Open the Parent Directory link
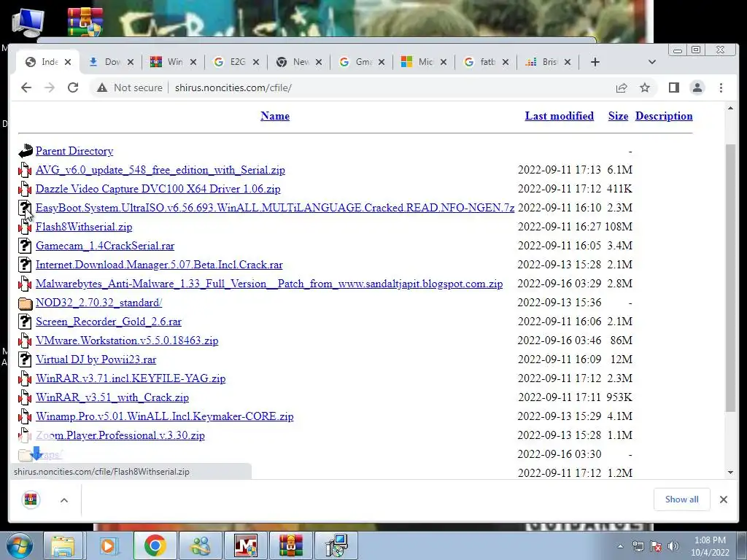The height and width of the screenshot is (560, 747). tap(74, 151)
